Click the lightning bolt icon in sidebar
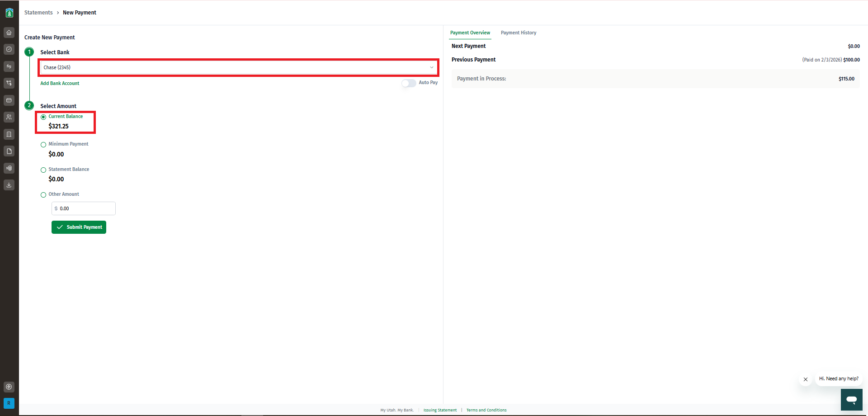 click(x=9, y=387)
